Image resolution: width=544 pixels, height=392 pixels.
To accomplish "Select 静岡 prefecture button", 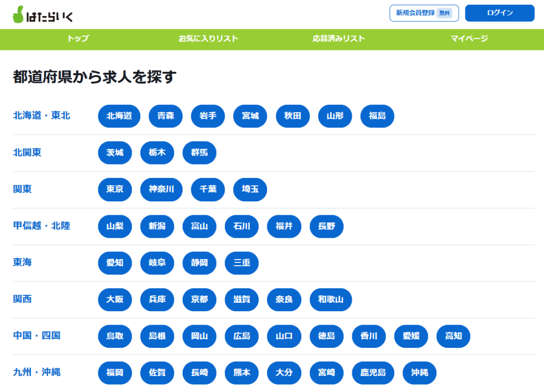I will [200, 263].
